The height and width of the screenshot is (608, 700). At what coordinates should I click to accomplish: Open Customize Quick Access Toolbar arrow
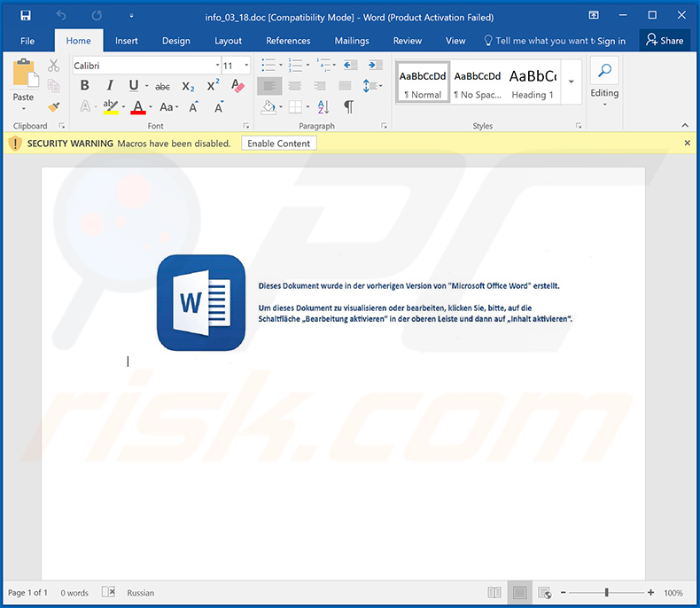pos(131,16)
